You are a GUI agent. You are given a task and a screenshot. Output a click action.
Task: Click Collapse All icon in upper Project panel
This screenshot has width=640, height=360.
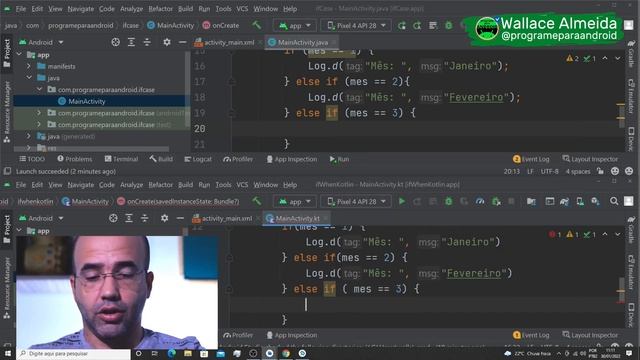(x=147, y=42)
